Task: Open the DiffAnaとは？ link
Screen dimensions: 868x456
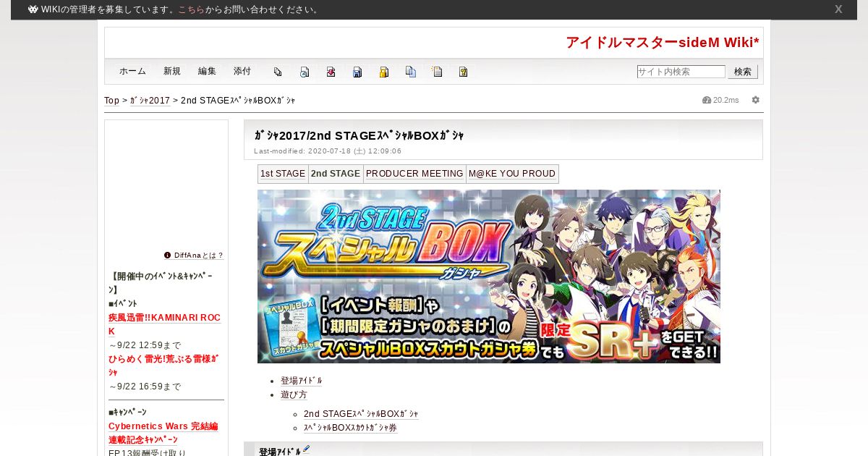Action: 199,256
